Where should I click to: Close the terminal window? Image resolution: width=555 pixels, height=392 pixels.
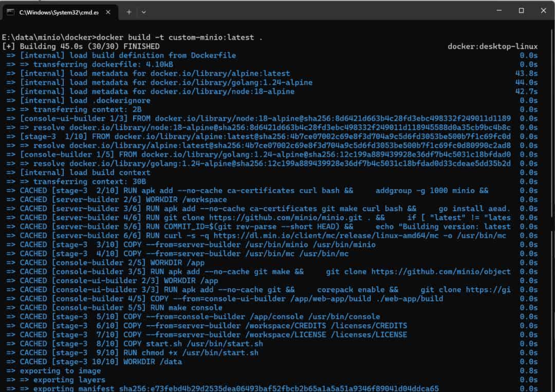(543, 11)
